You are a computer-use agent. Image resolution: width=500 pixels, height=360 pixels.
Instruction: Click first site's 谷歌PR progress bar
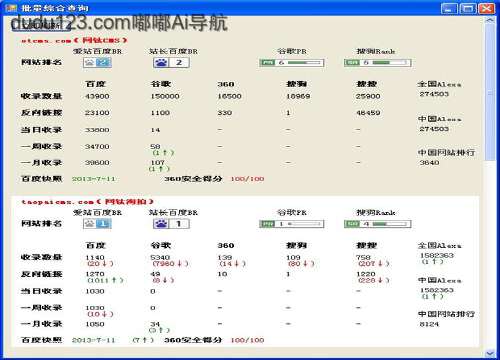click(305, 62)
